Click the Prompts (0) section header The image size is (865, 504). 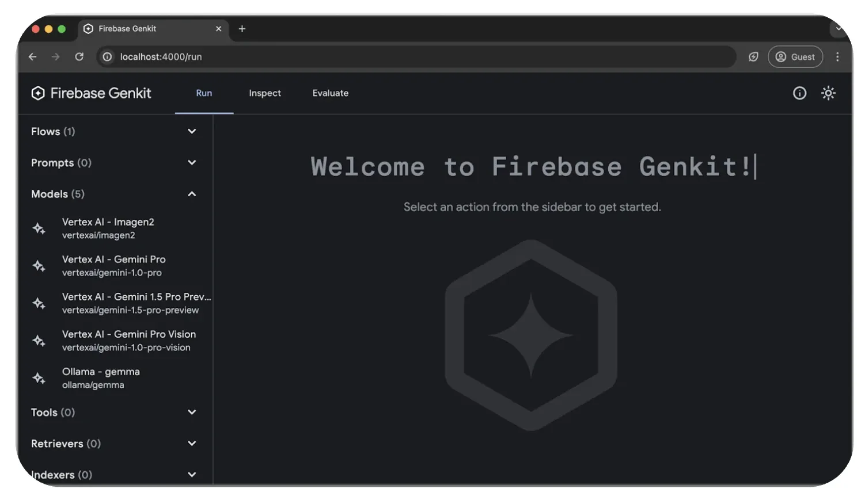click(116, 163)
